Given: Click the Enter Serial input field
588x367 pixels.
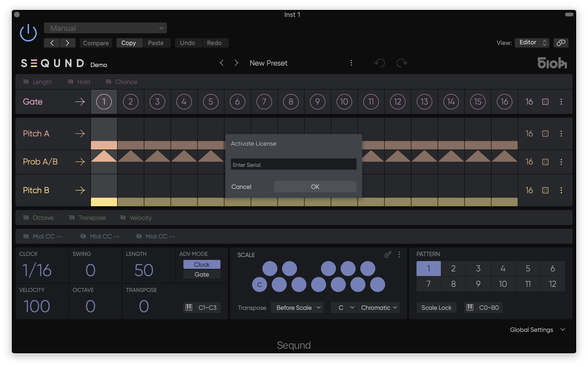Looking at the screenshot, I should (x=294, y=165).
